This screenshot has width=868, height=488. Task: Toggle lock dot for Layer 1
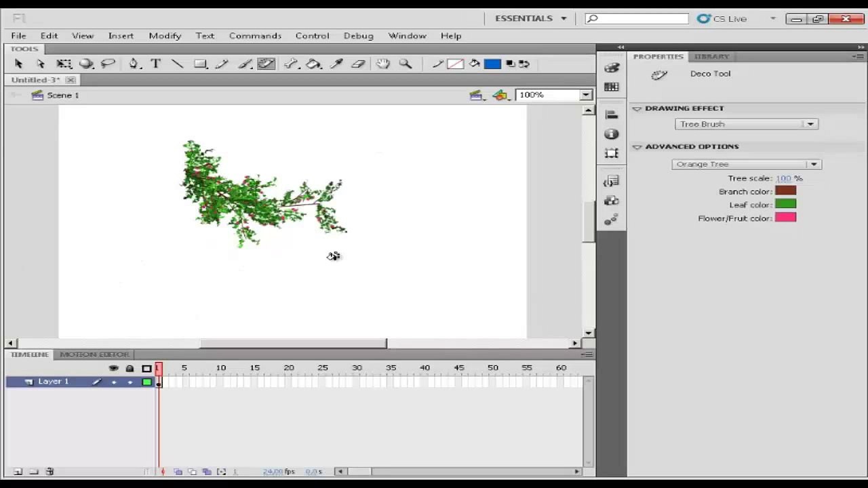click(130, 382)
